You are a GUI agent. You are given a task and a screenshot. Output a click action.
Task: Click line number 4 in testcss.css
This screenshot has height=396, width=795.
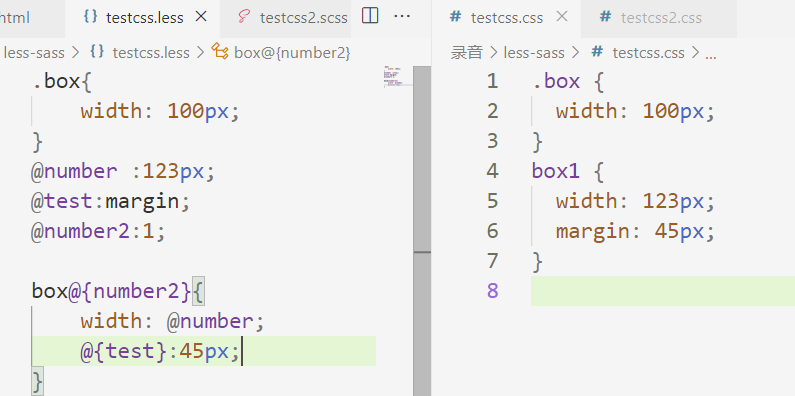click(x=492, y=171)
